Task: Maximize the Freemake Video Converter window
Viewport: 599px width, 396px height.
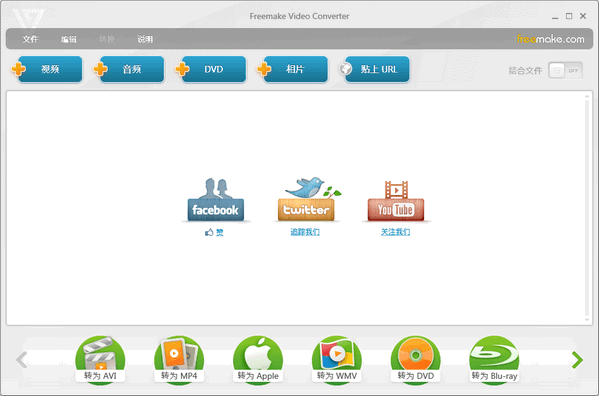Action: pyautogui.click(x=569, y=16)
